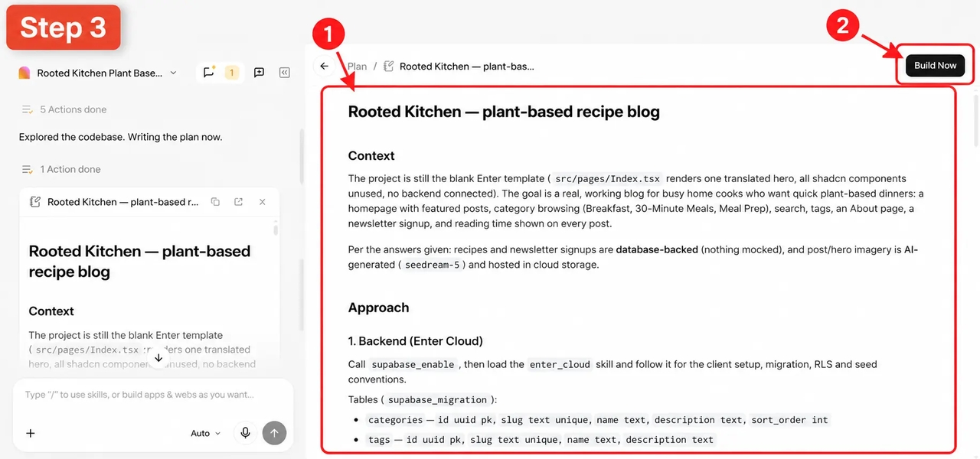Start a new chat with plus-message icon
Image resolution: width=980 pixels, height=459 pixels.
(x=259, y=73)
